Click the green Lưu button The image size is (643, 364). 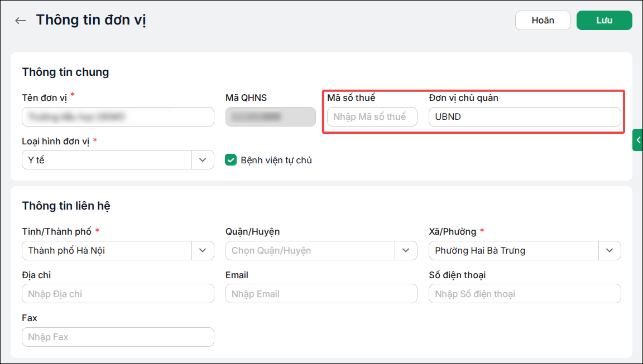click(604, 21)
